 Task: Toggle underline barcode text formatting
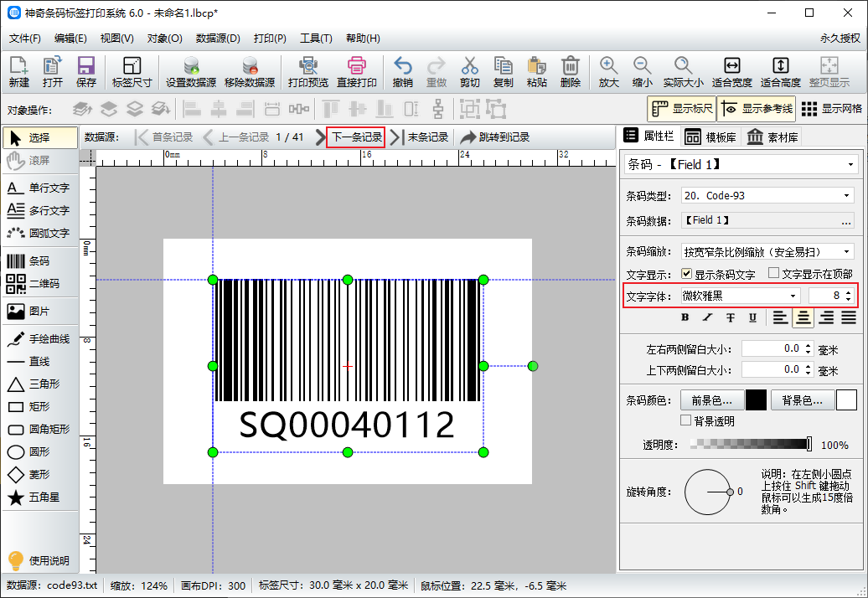click(x=752, y=317)
